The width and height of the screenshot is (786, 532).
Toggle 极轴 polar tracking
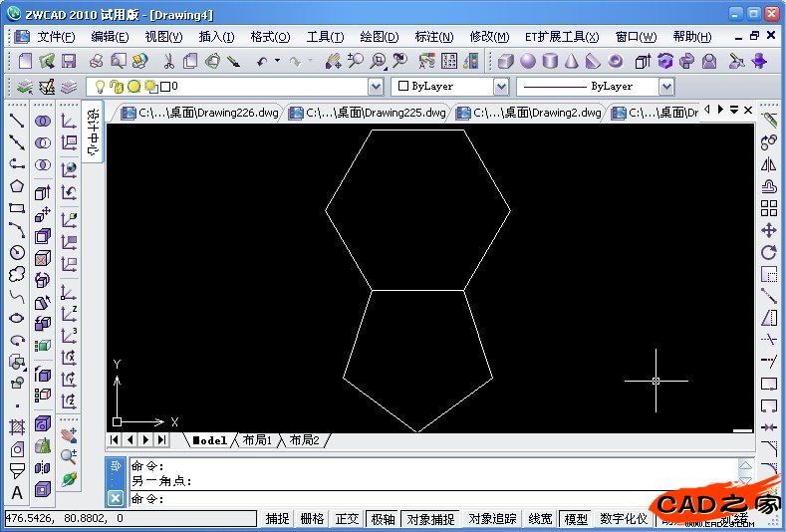(x=383, y=518)
